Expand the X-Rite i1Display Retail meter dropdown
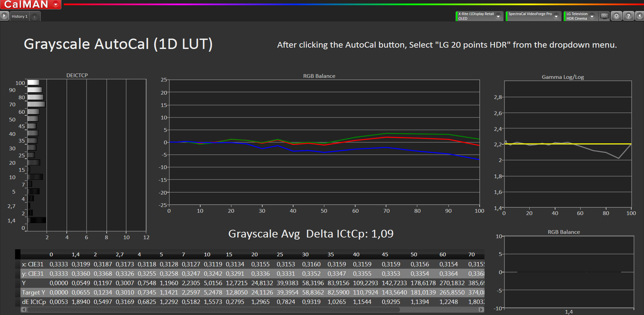The width and height of the screenshot is (644, 315). pos(498,16)
